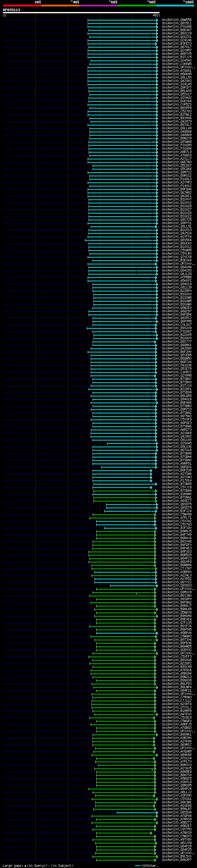Select the UniRef100_O81140 label
The width and height of the screenshot is (197, 868).
point(176,440)
